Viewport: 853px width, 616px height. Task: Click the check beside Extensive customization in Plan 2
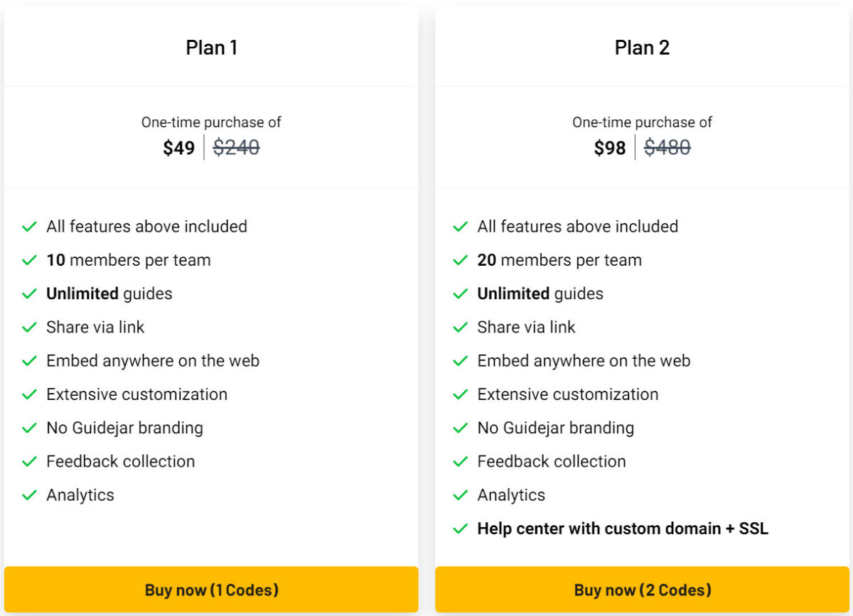[x=459, y=394]
